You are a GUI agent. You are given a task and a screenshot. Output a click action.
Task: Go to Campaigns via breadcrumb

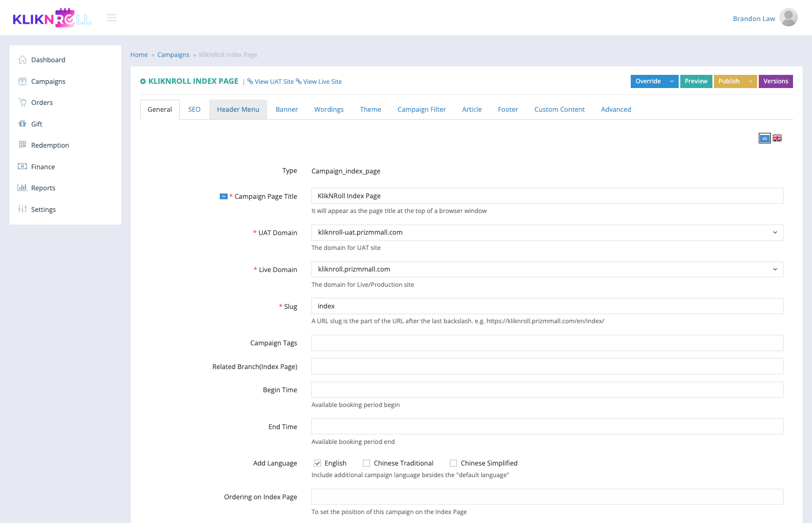coord(173,55)
